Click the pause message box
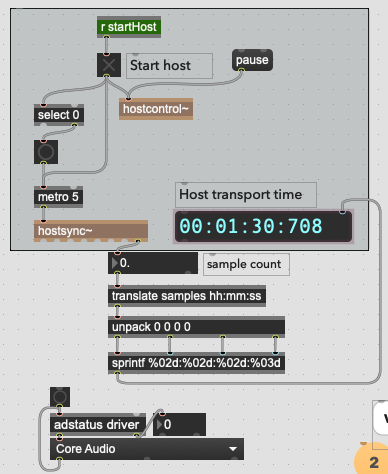This screenshot has width=388, height=474. click(x=252, y=60)
